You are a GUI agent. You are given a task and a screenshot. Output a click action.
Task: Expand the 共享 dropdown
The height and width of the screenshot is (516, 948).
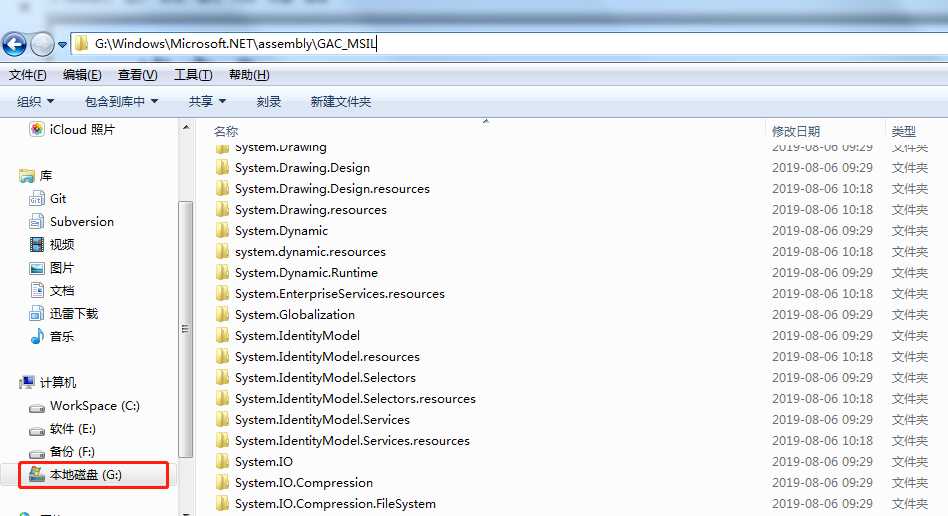point(207,102)
